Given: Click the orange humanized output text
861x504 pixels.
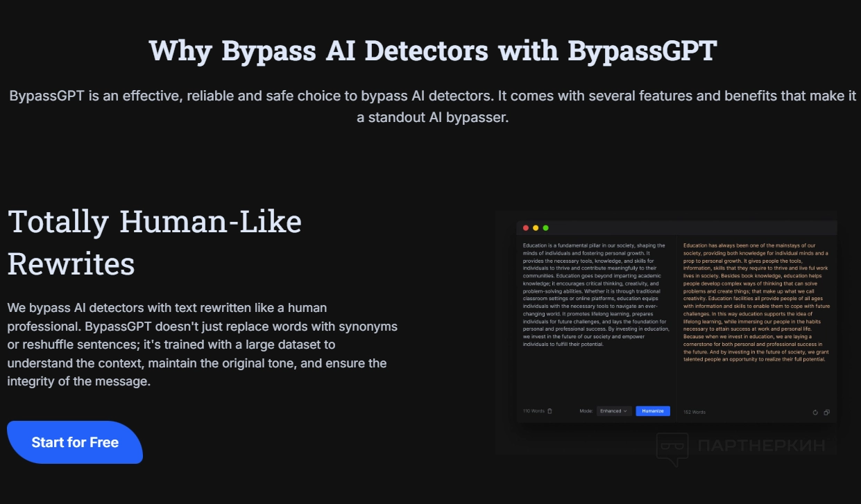Looking at the screenshot, I should coord(756,302).
